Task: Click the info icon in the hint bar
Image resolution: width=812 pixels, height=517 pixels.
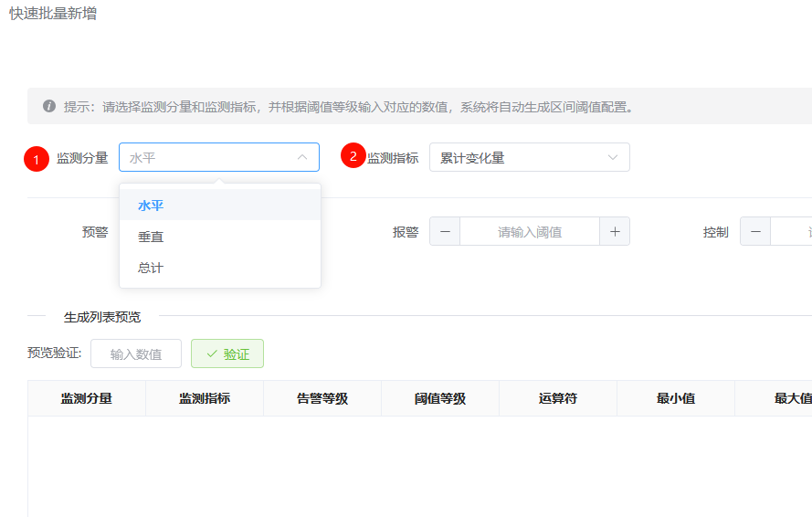Action: (49, 107)
